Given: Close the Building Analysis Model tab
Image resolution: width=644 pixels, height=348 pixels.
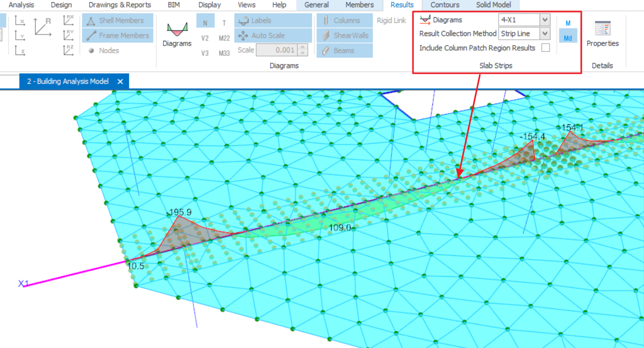Looking at the screenshot, I should click(x=120, y=82).
